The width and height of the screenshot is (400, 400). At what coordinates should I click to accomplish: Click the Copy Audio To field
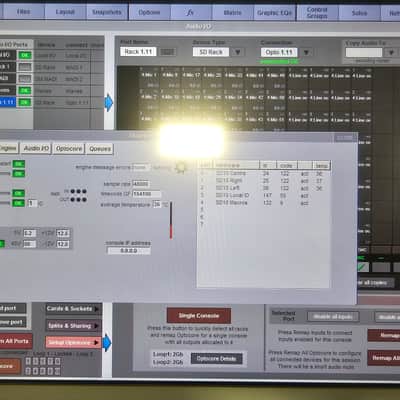click(x=364, y=52)
